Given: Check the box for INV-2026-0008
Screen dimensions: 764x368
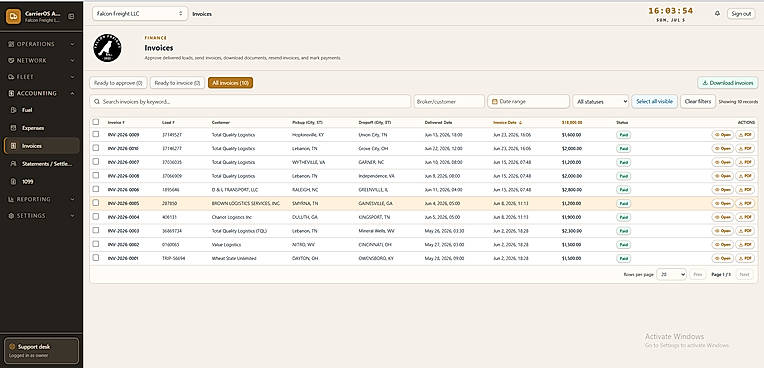Looking at the screenshot, I should click(96, 175).
